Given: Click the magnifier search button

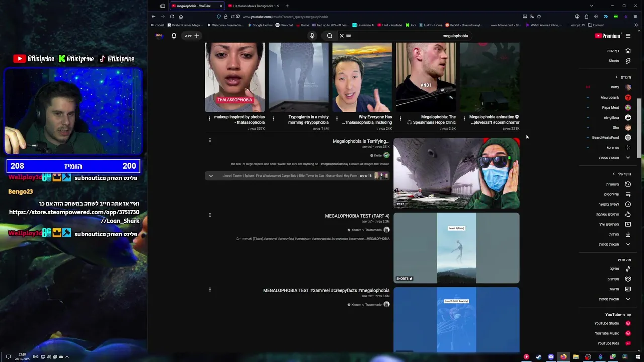Looking at the screenshot, I should tap(329, 36).
